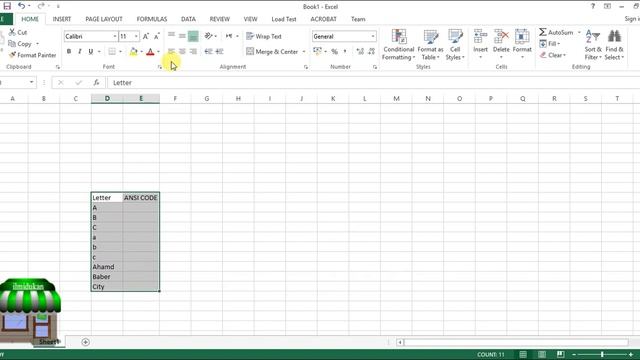Align text right
Viewport: 640px width, 360px height.
pos(193,51)
